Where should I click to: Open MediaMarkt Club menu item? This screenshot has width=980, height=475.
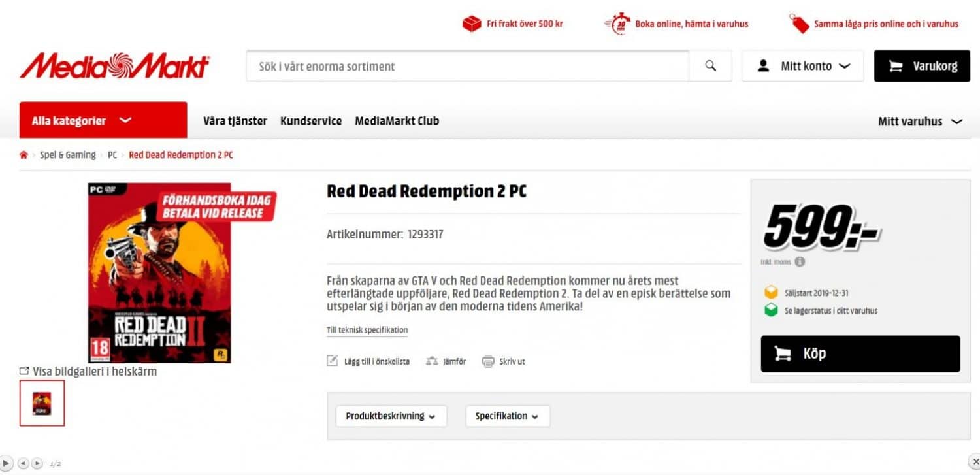(397, 121)
